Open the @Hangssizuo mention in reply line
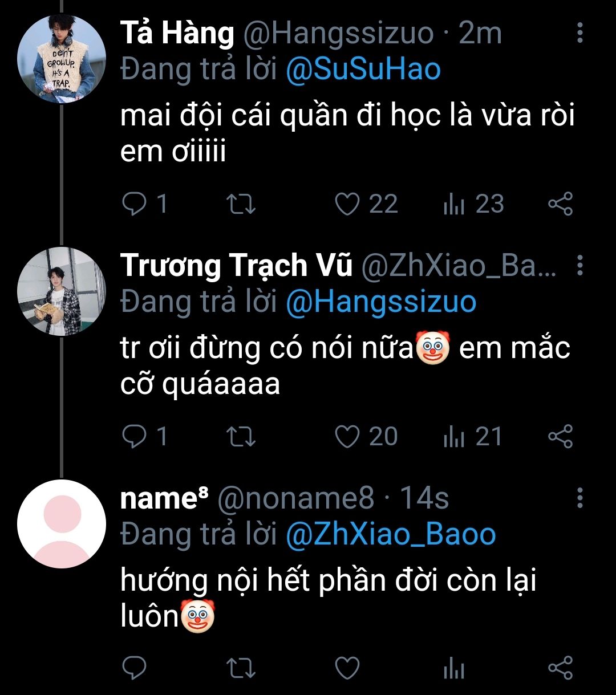 [380, 302]
